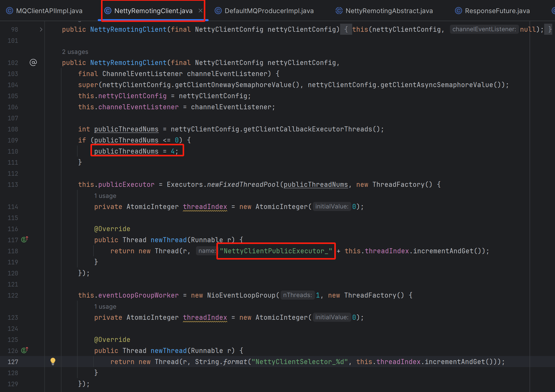Click line number 110 in gutter

point(13,151)
